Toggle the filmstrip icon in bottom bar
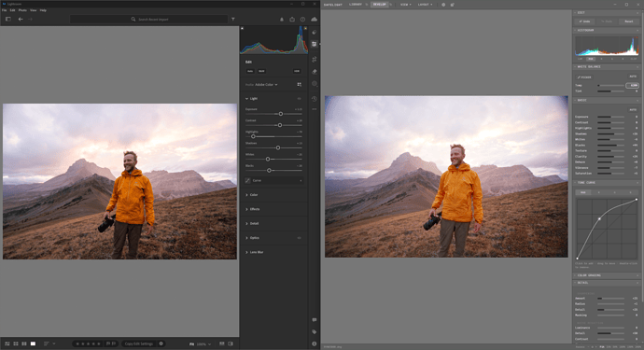644x350 pixels. pos(222,343)
